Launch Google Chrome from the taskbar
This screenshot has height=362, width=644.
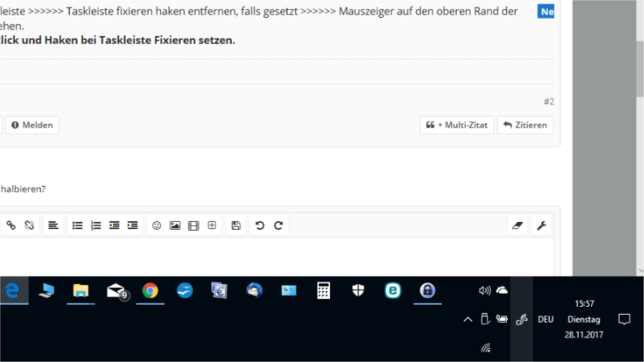click(150, 291)
